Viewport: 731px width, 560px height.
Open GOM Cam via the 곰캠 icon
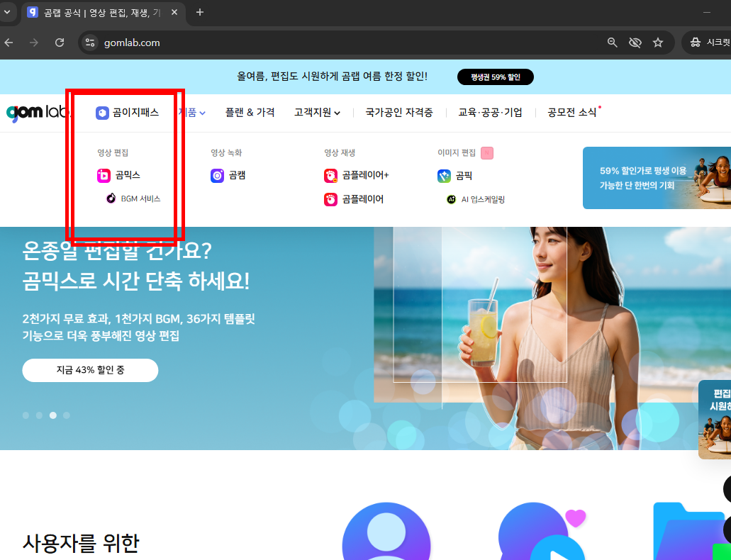tap(216, 175)
